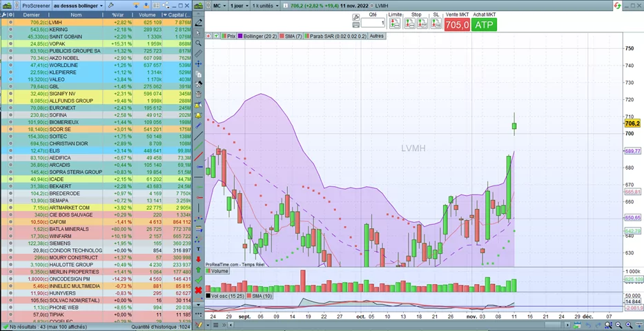644x331 pixels.
Task: Click the blue download arrow icon in ProScreener
Action: [135, 6]
